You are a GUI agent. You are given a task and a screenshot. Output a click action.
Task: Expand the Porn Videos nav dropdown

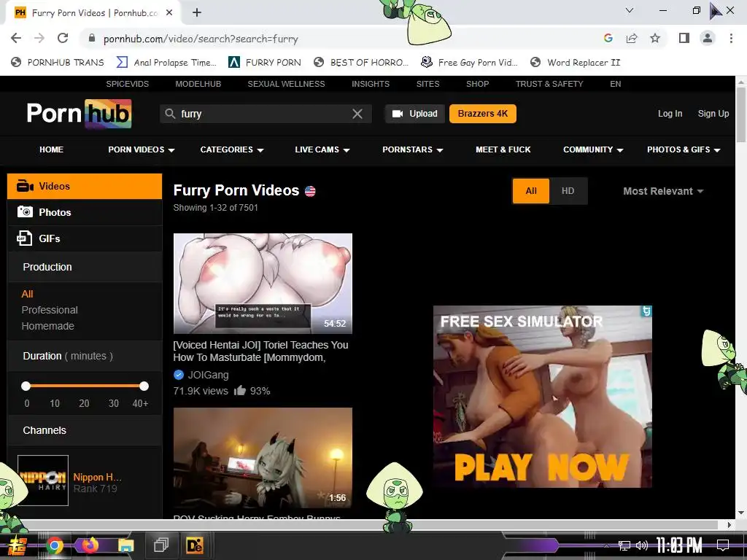coord(142,149)
